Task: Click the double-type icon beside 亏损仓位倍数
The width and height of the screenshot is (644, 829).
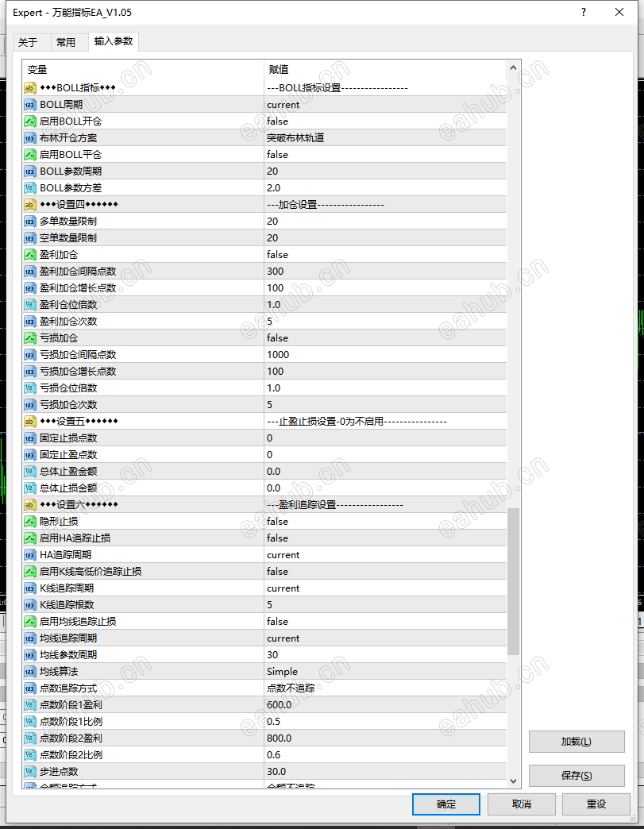Action: coord(30,388)
